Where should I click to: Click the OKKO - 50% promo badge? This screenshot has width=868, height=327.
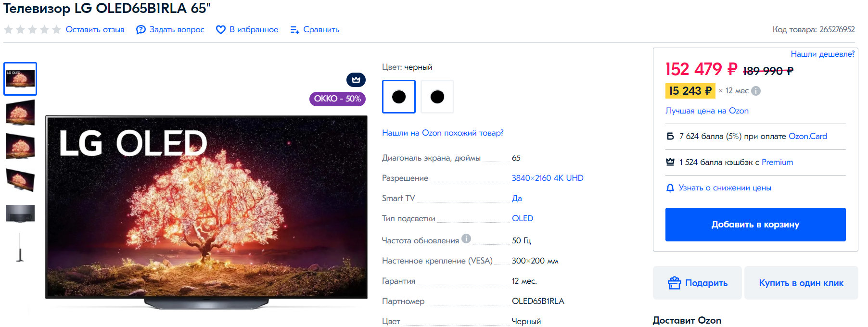pos(337,99)
